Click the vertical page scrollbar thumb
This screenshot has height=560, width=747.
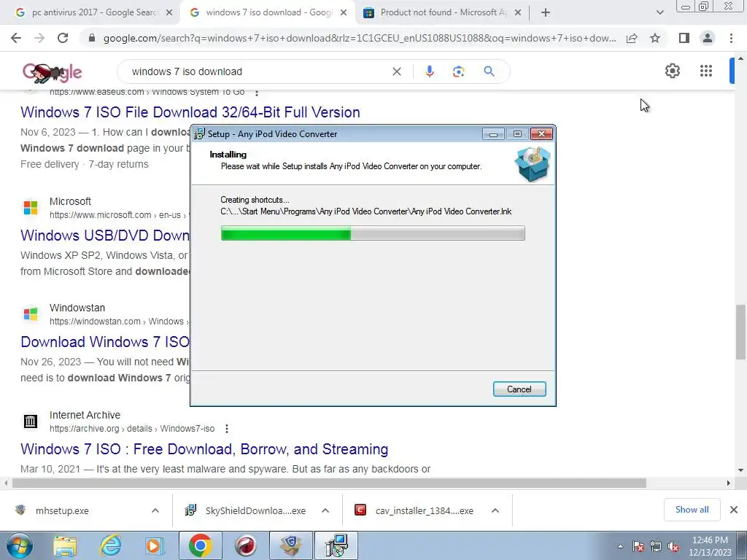(740, 332)
